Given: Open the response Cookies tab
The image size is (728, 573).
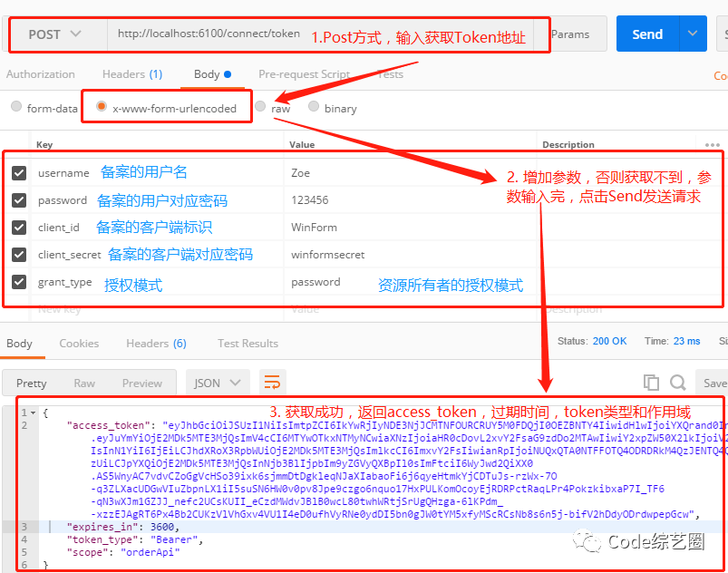Looking at the screenshot, I should [x=79, y=344].
